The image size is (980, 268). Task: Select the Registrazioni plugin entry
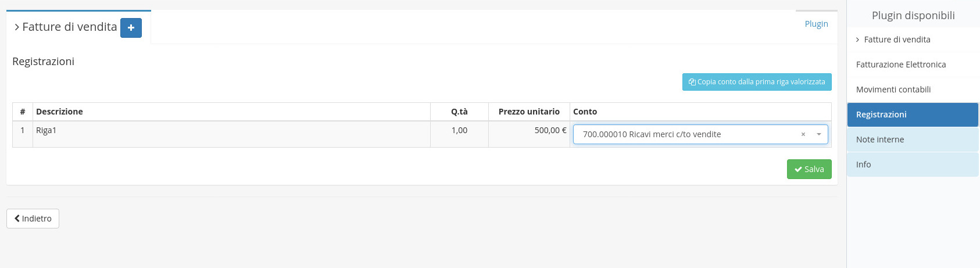click(913, 115)
